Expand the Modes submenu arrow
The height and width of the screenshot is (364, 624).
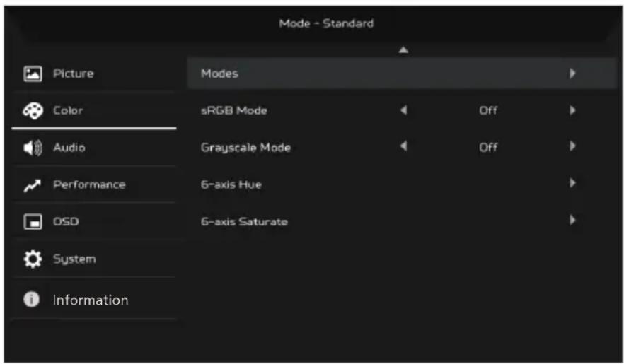pyautogui.click(x=572, y=73)
